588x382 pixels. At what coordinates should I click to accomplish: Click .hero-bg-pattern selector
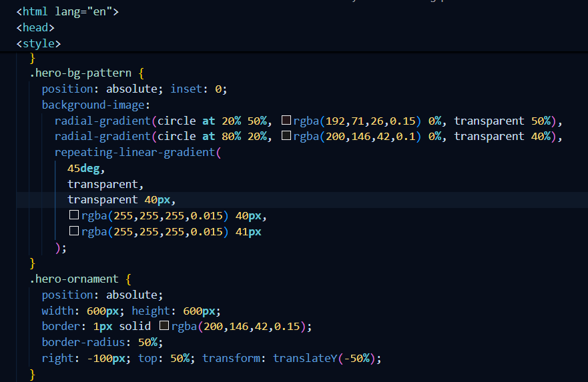(80, 73)
